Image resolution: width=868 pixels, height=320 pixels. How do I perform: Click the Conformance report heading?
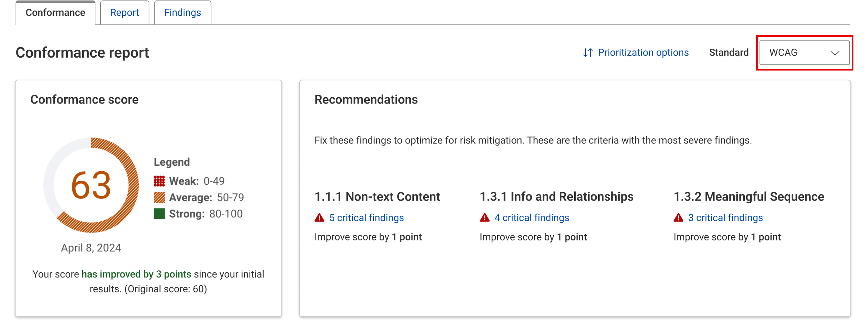coord(82,53)
